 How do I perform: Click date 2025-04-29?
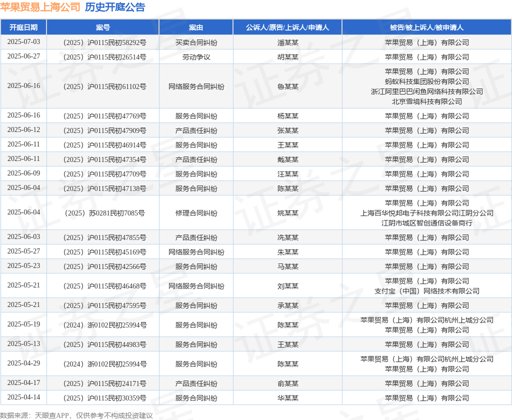click(x=23, y=363)
